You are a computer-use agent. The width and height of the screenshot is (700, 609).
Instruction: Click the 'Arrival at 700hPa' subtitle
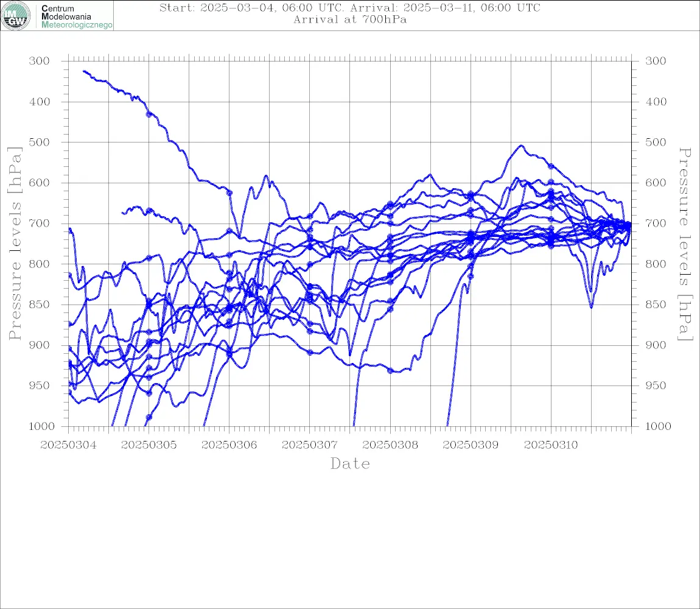349,19
